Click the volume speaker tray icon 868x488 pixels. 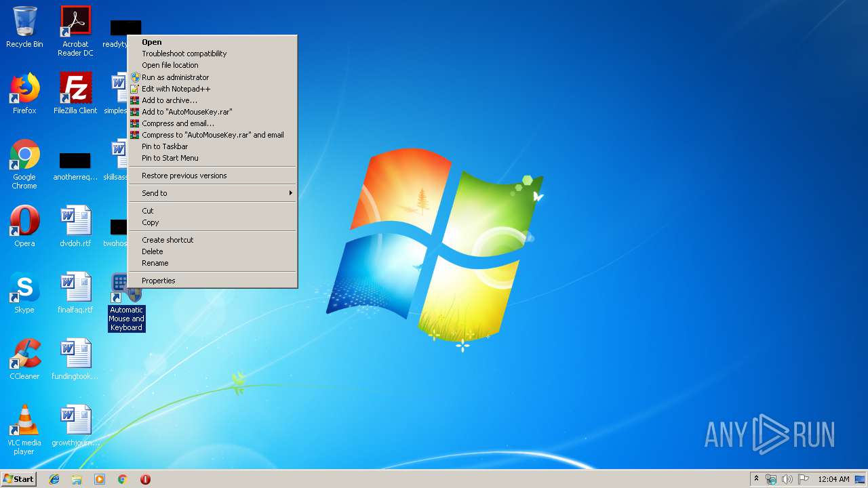pos(787,479)
